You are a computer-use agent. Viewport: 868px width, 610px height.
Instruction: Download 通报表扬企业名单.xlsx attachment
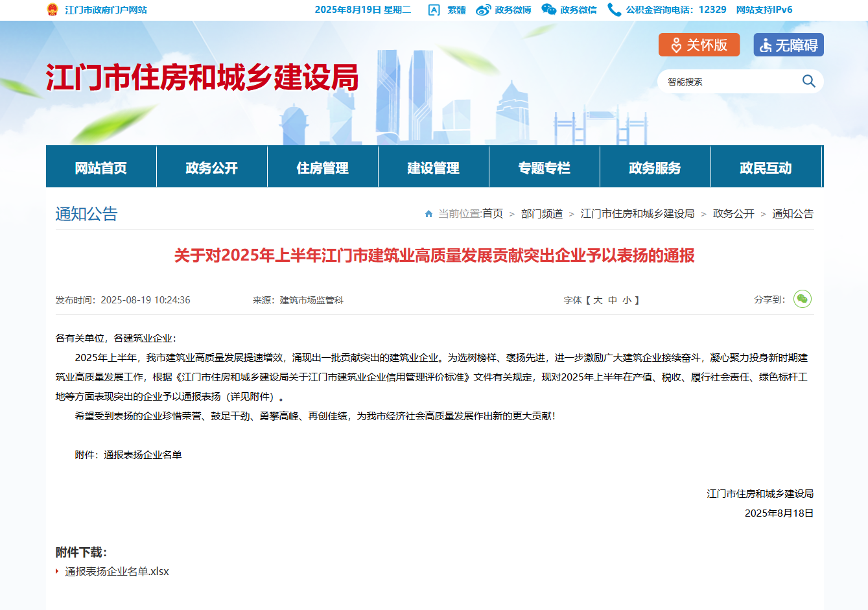point(117,571)
